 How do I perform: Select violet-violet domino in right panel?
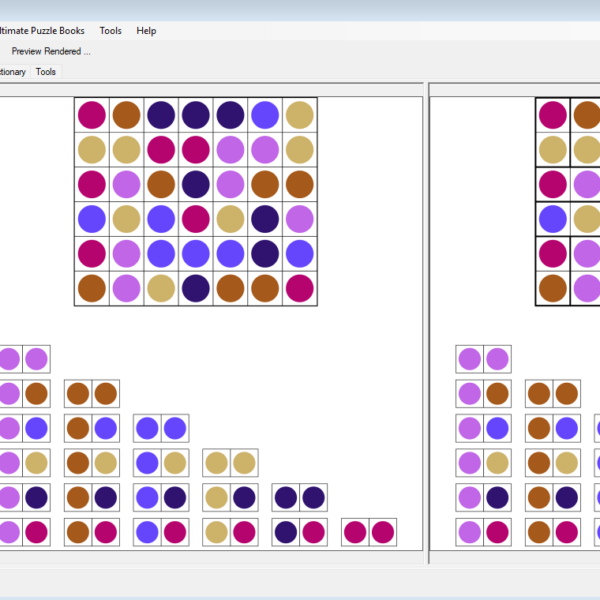pos(483,359)
